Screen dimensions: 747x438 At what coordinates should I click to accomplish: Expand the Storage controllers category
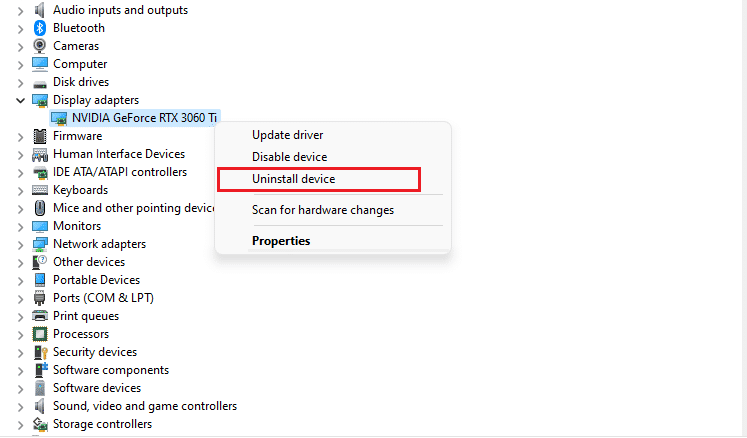[20, 425]
